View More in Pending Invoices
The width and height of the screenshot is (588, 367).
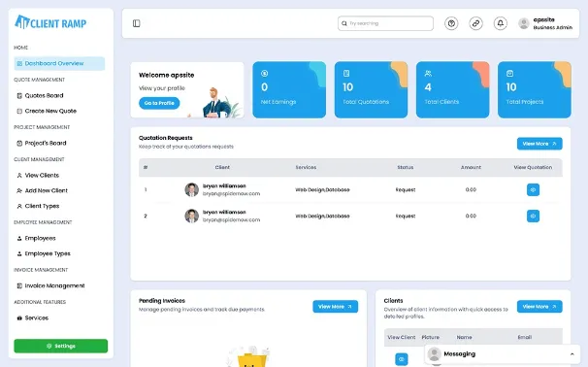[336, 307]
